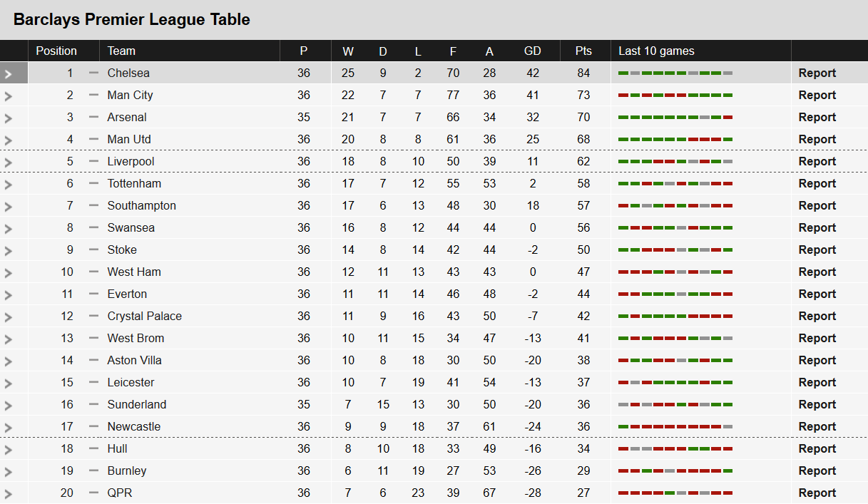Select the Leicester team name
Image resolution: width=868 pixels, height=504 pixels.
pyautogui.click(x=131, y=382)
